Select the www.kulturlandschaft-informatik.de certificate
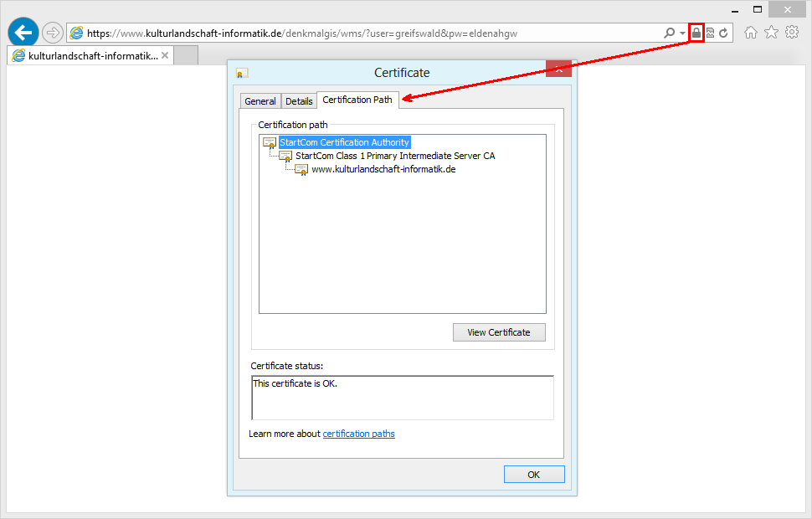The height and width of the screenshot is (519, 812). click(382, 169)
